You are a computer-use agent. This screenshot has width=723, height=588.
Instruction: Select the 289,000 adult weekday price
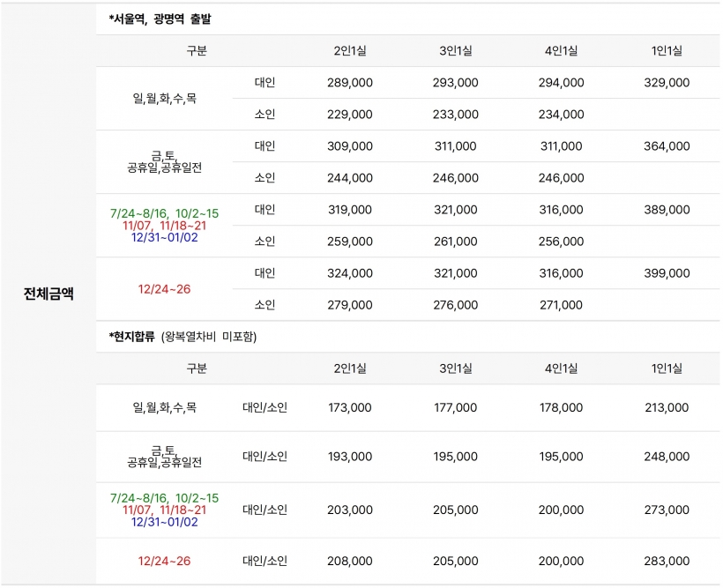[350, 83]
